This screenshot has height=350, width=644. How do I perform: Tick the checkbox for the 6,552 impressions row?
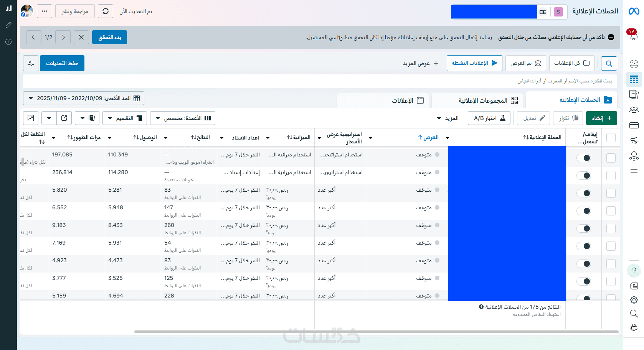pyautogui.click(x=611, y=211)
